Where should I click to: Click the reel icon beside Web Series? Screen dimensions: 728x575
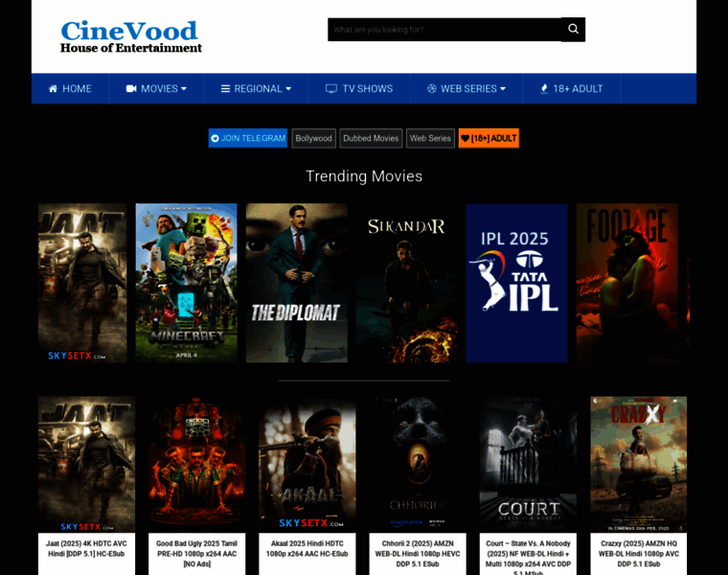click(x=432, y=89)
